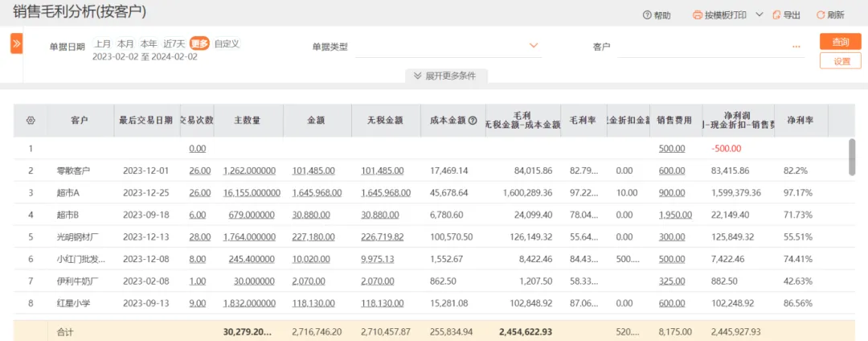Click the cost amount help icon
868x341 pixels.
tap(473, 120)
